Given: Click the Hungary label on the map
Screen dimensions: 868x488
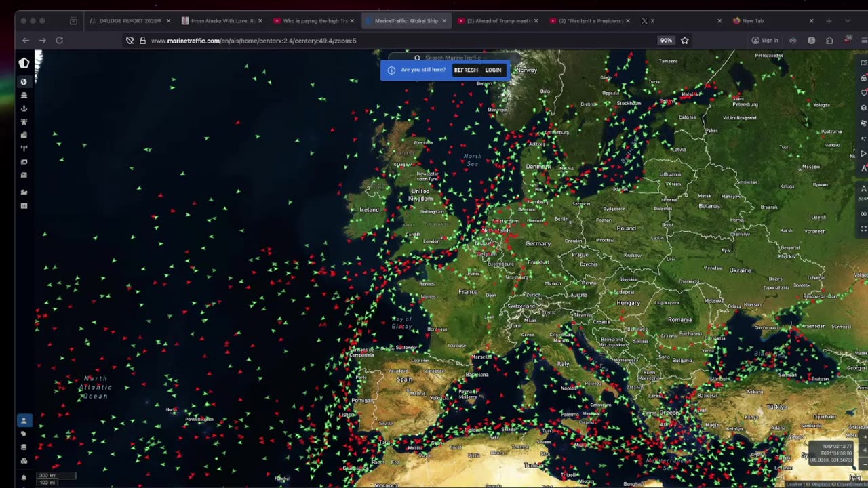Looking at the screenshot, I should click(x=628, y=303).
